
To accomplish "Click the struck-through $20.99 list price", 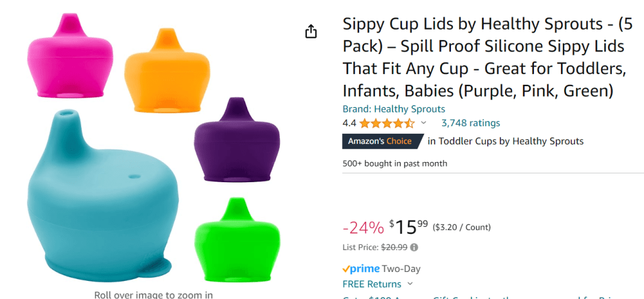I will [394, 247].
